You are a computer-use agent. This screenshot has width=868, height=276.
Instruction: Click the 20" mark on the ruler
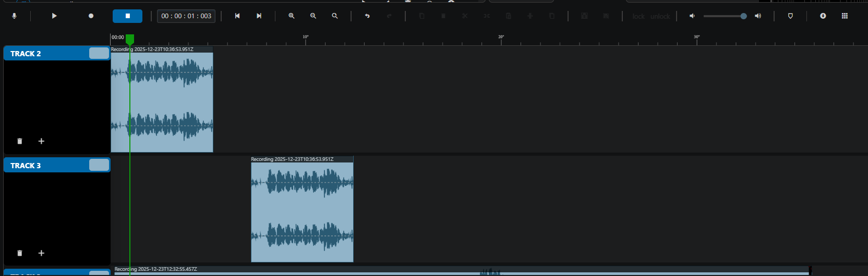tap(501, 37)
